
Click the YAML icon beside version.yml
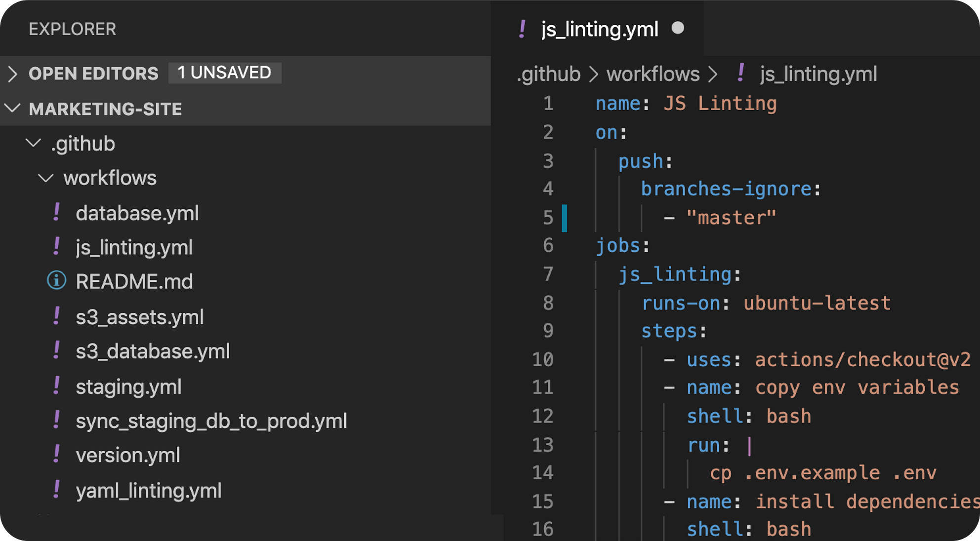coord(57,455)
